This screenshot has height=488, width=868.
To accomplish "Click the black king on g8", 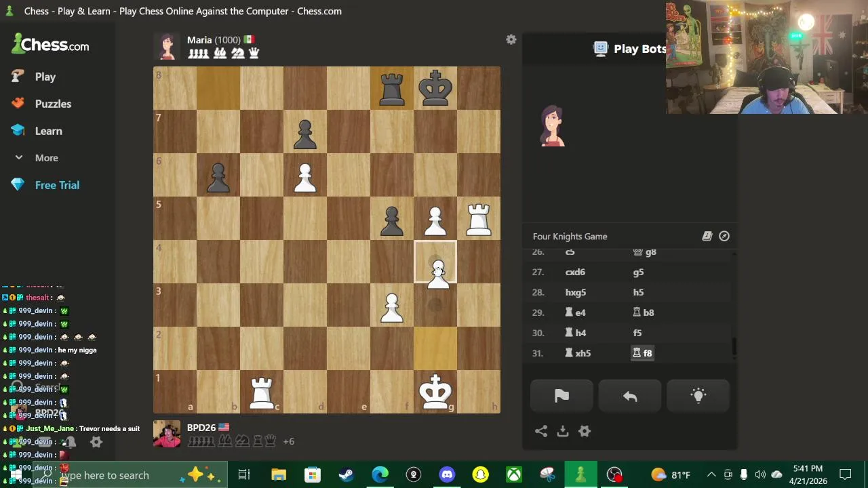I will click(x=435, y=88).
